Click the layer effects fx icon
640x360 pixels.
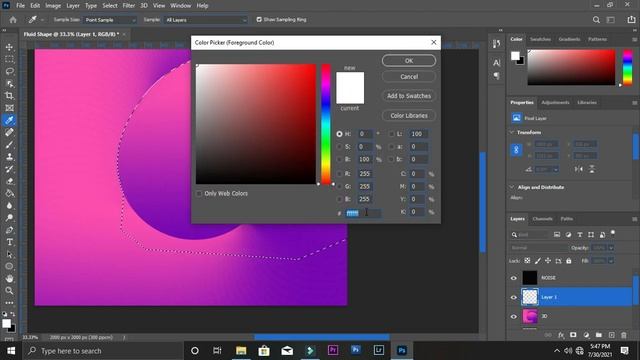tap(561, 335)
